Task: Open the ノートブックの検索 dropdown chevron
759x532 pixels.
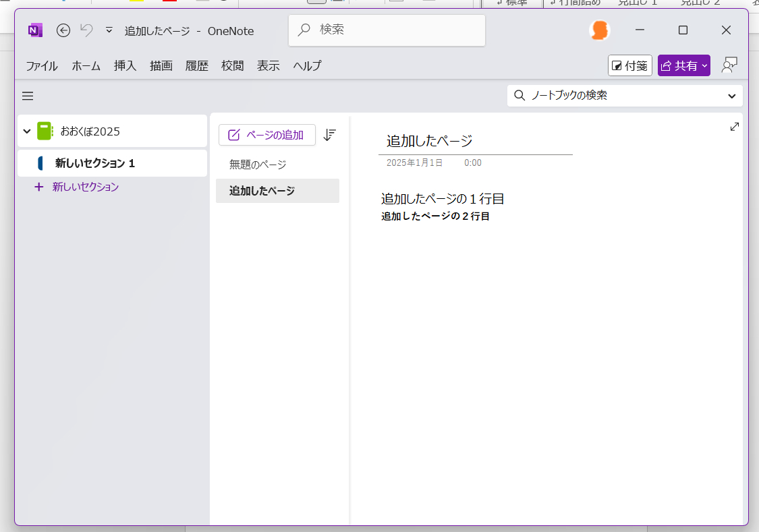Action: tap(731, 96)
